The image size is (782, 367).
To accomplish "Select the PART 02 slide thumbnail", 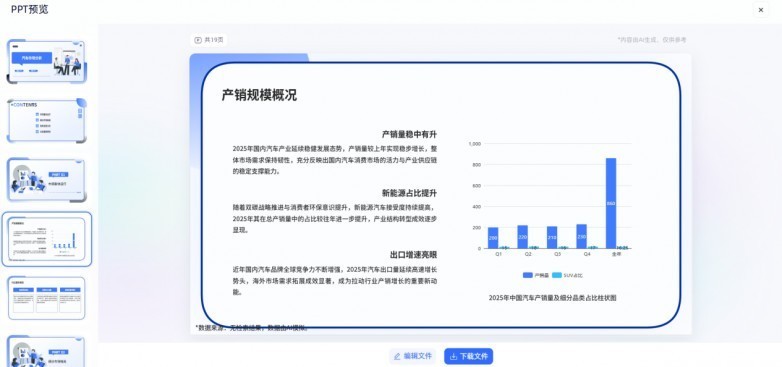I will coord(46,352).
